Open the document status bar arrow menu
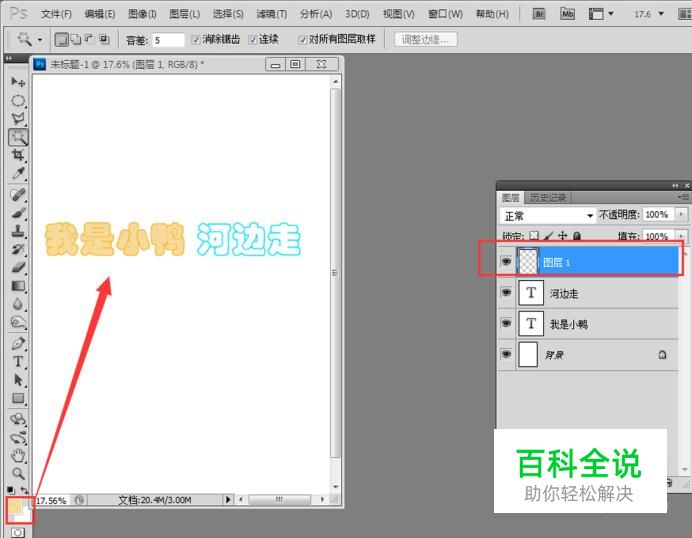This screenshot has height=538, width=692. 228,500
